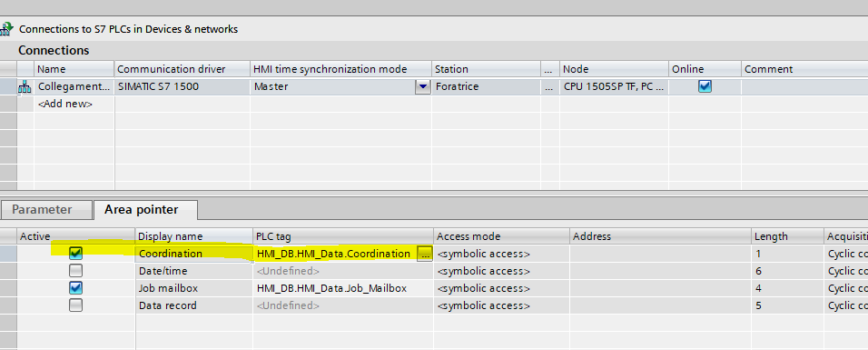Click the <Undefined> PLC tag for Data record

(342, 305)
